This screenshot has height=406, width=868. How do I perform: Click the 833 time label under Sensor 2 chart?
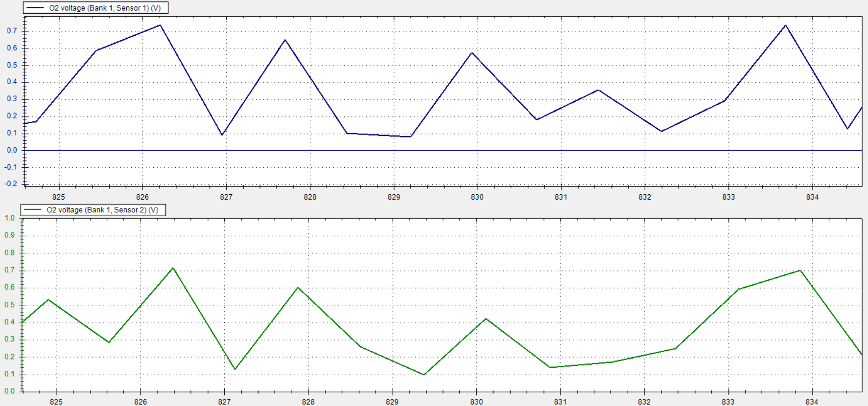728,402
